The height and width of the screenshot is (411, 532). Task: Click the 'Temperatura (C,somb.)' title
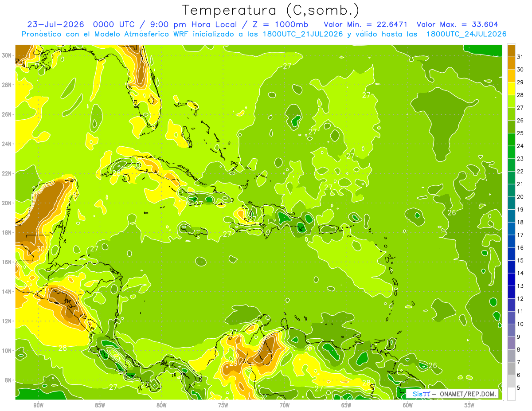tap(271, 10)
